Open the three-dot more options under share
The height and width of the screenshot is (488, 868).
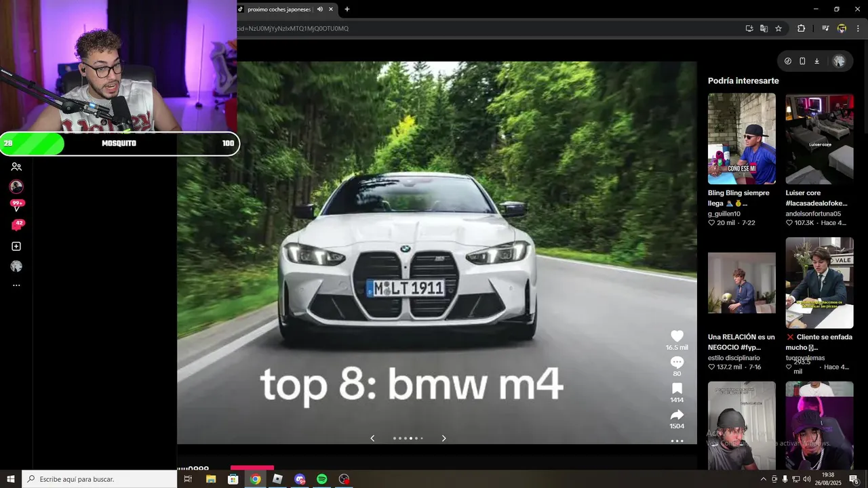pos(677,441)
